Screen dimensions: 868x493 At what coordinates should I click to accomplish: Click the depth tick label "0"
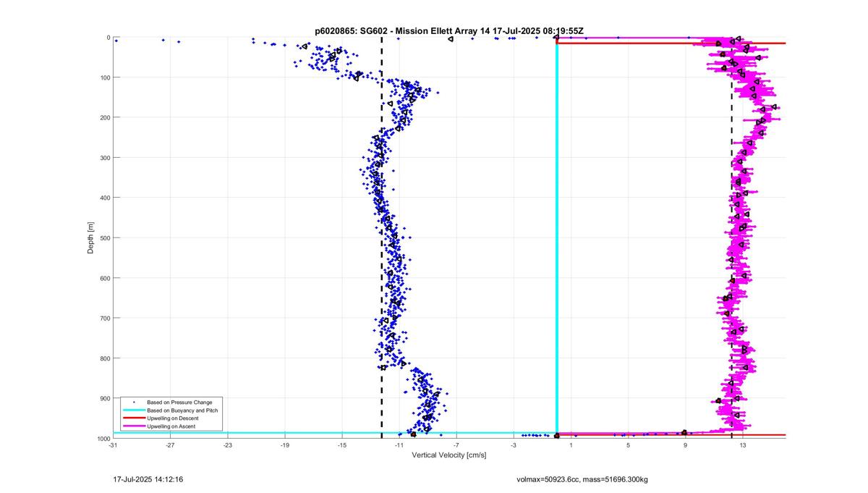click(109, 38)
